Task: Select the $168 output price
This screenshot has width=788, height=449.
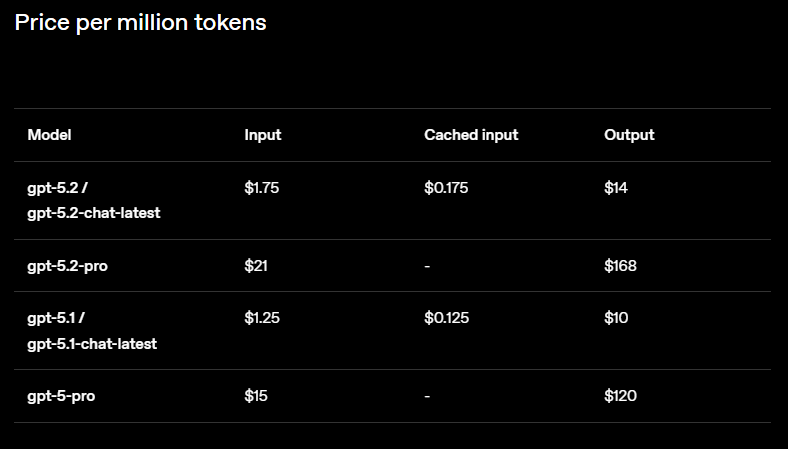Action: [620, 266]
